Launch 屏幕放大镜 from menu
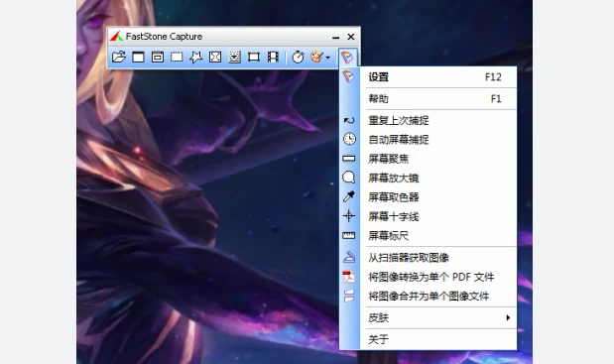 (428, 178)
